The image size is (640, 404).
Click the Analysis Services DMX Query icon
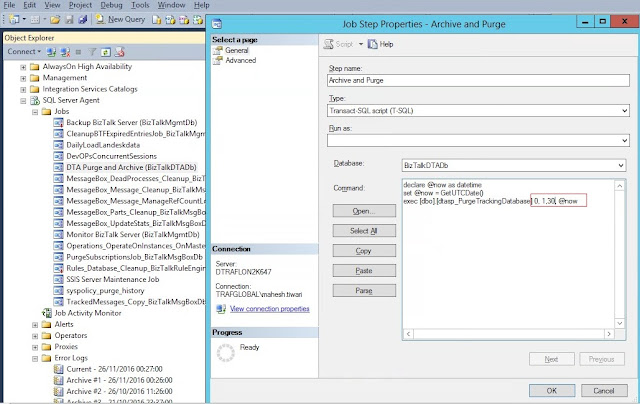pyautogui.click(x=184, y=19)
